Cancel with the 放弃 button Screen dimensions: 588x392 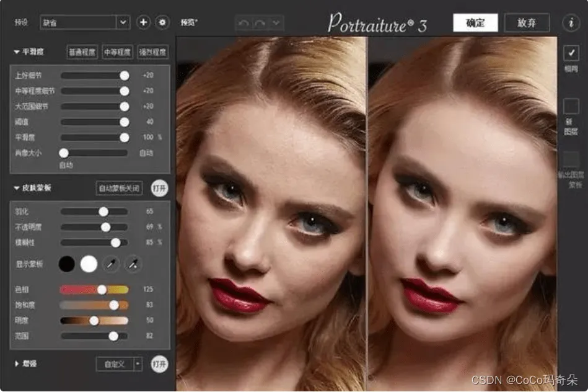[x=527, y=23]
